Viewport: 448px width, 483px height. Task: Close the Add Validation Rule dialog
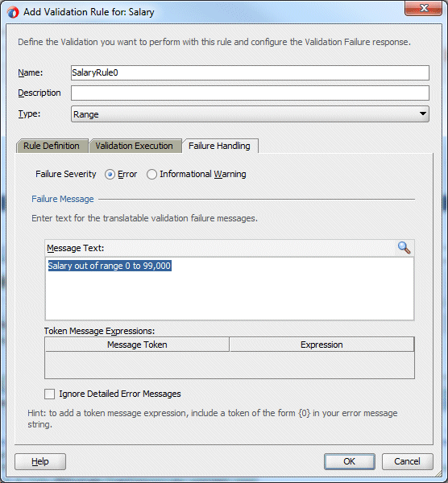point(423,8)
